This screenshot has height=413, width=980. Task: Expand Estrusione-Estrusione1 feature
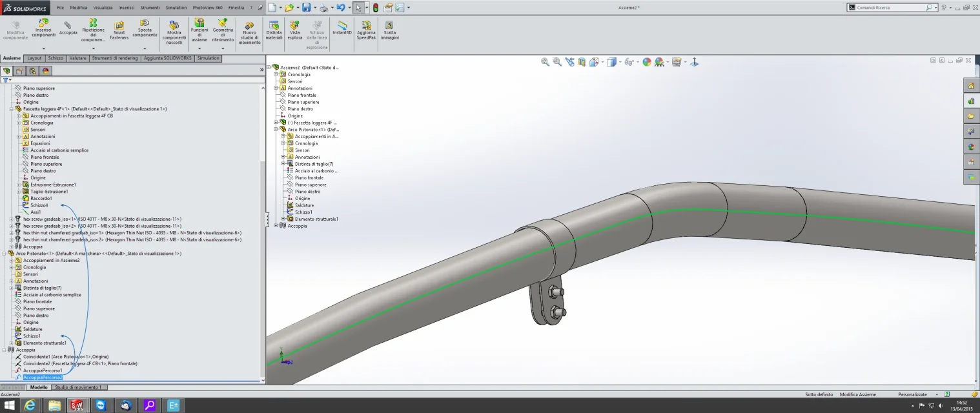19,185
